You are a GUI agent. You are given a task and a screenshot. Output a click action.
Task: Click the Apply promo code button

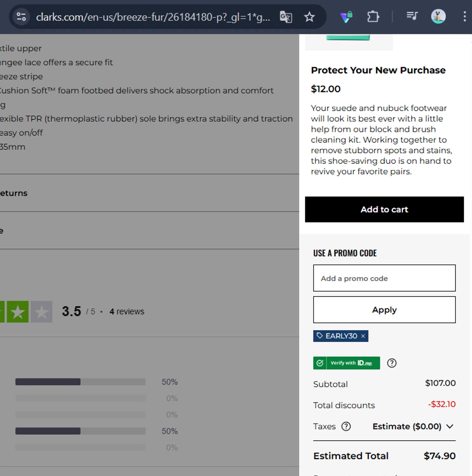(384, 310)
